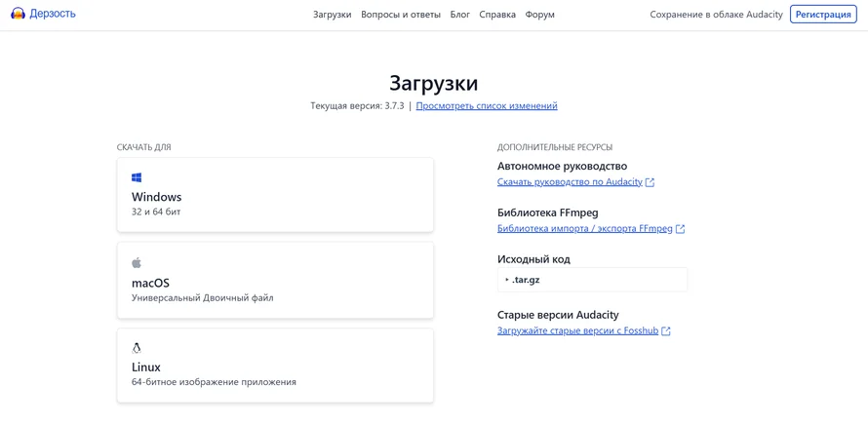
Task: Open Загружайте старые версии с Fosshub link
Action: click(x=578, y=330)
